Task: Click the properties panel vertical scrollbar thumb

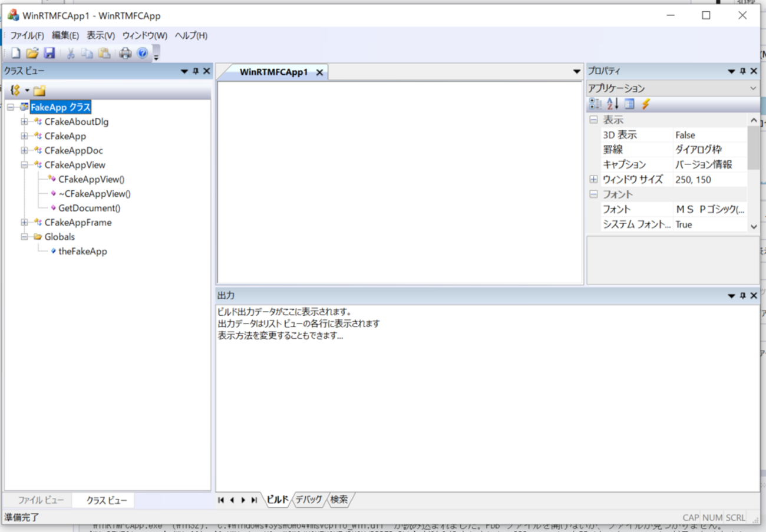Action: [x=753, y=147]
